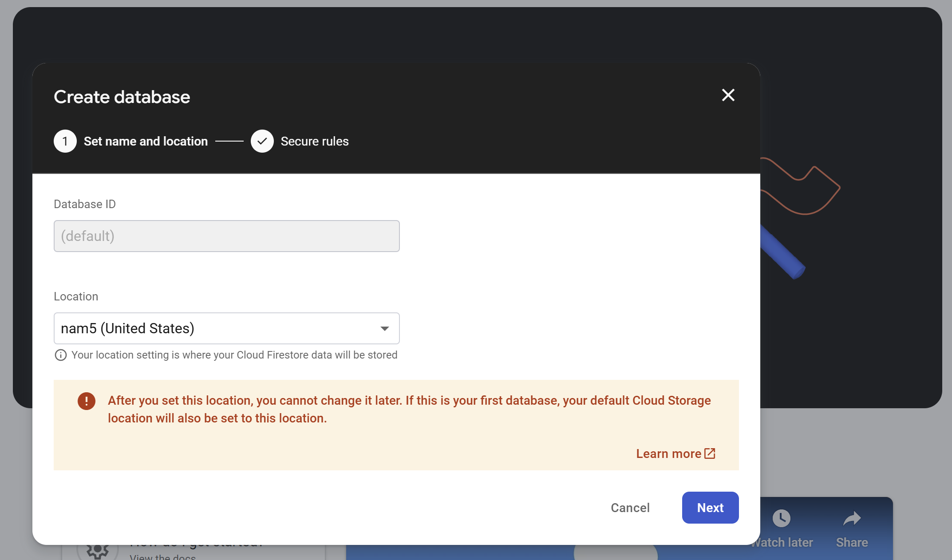Click the Share label on video
This screenshot has height=560, width=952.
[852, 542]
